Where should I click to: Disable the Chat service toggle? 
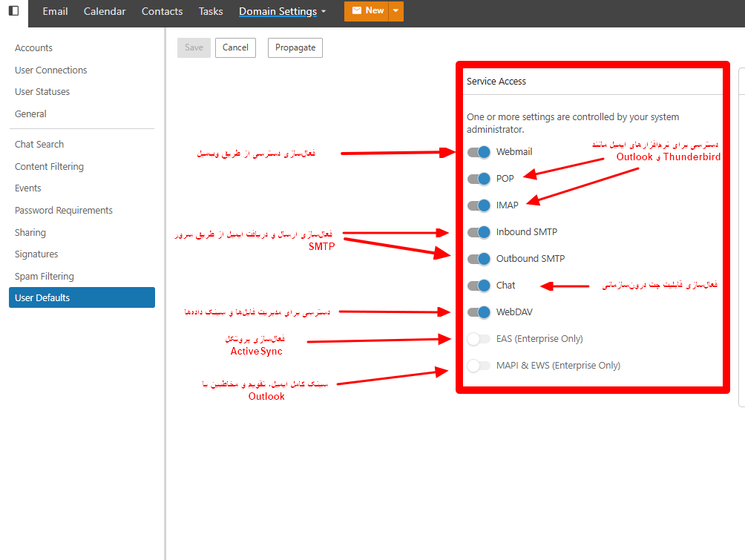pos(479,286)
